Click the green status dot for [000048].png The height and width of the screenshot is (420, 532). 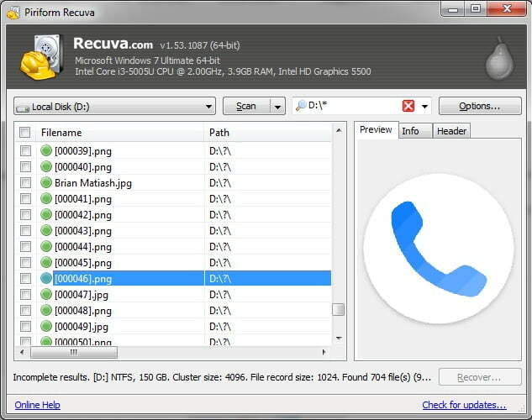(45, 310)
